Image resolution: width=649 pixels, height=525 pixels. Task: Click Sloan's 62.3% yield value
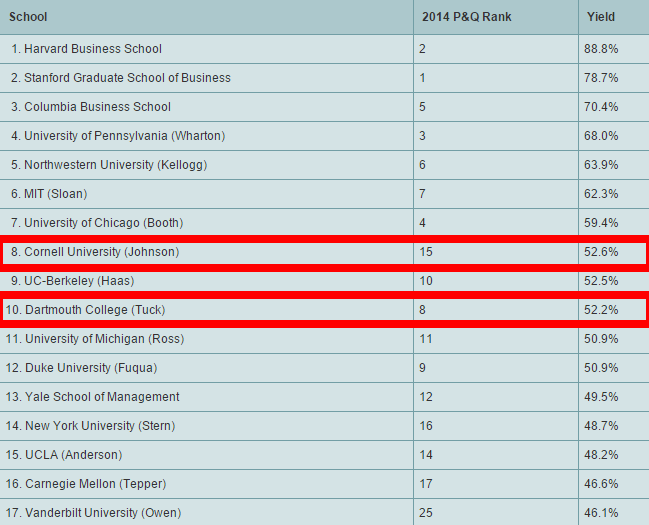[x=601, y=194]
